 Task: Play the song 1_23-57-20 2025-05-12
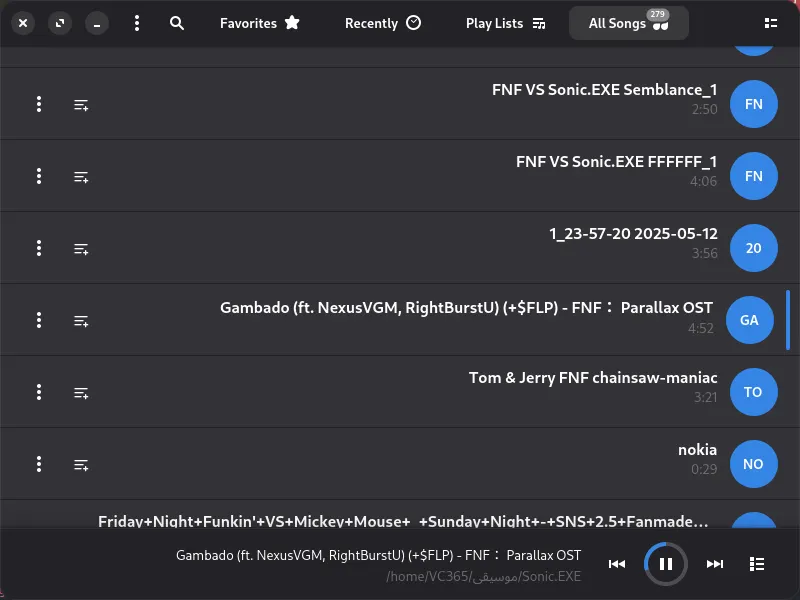point(633,234)
